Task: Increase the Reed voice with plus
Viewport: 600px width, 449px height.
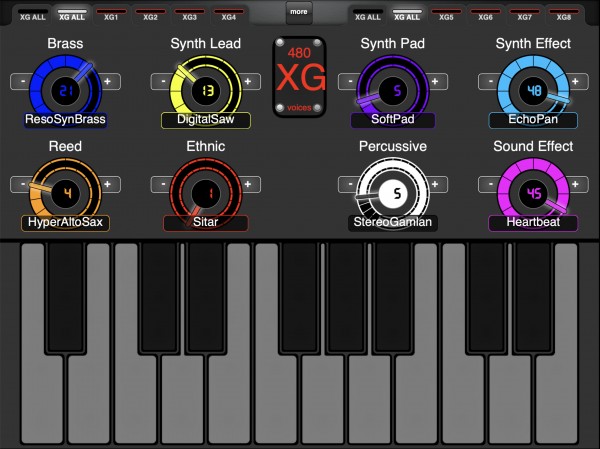Action: [108, 184]
